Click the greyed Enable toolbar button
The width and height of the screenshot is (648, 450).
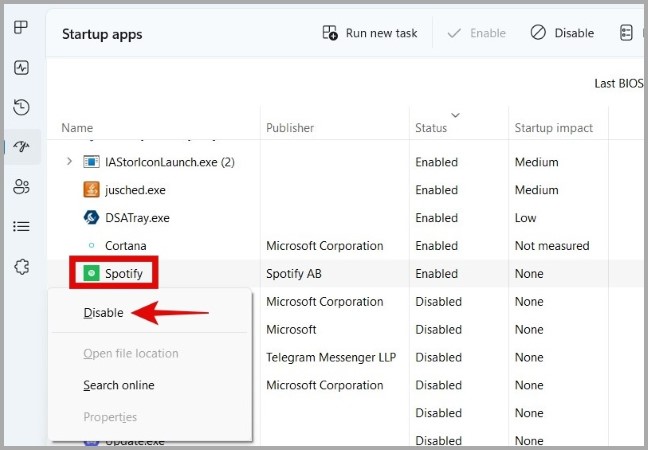476,33
